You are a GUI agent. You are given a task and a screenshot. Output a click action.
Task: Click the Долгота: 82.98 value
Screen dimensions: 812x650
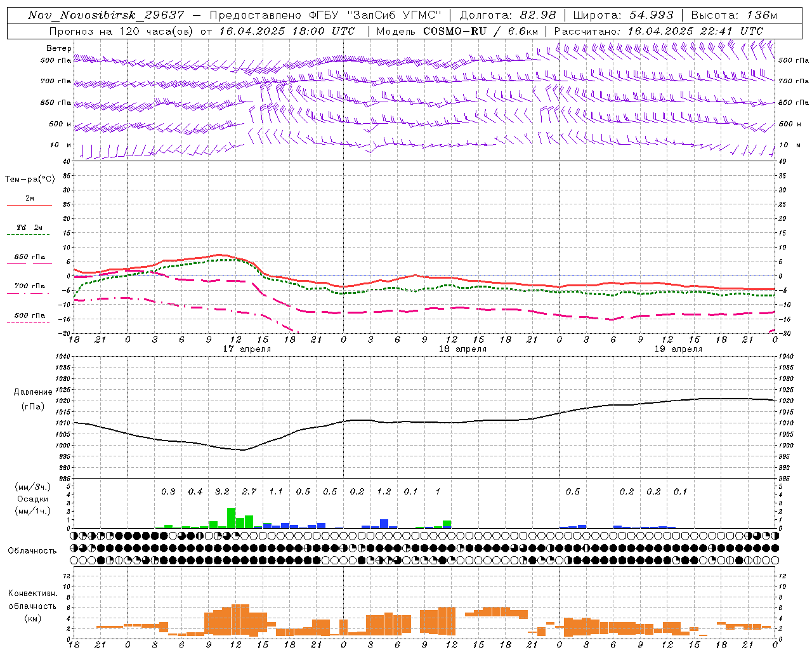pos(507,15)
